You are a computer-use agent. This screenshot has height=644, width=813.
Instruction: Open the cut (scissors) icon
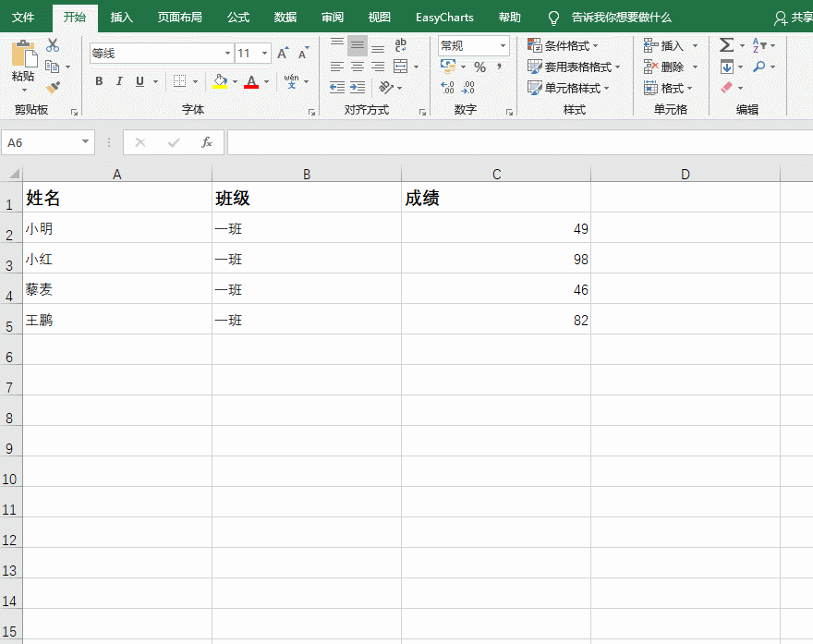point(53,45)
